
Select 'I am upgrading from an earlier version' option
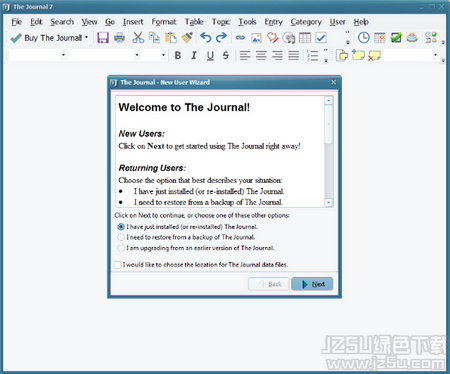(x=121, y=248)
